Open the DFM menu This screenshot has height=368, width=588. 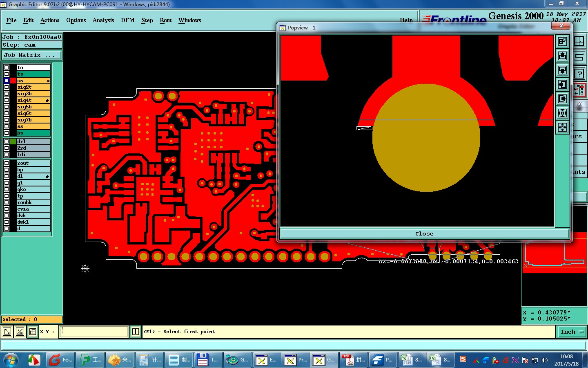[x=128, y=20]
